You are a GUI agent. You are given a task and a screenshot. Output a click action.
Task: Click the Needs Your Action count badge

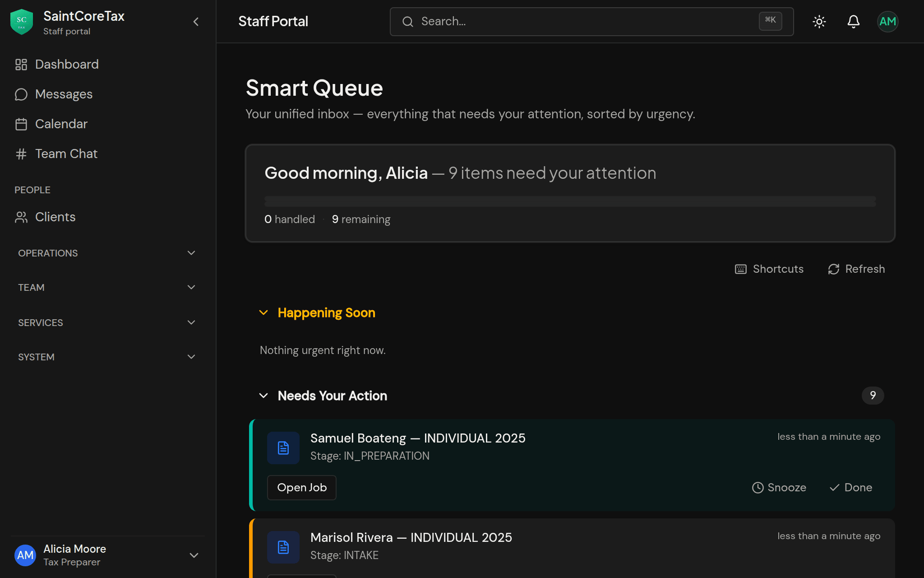click(x=873, y=396)
